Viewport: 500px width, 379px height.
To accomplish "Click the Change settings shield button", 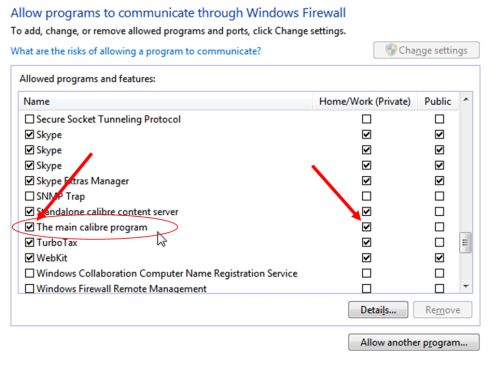I will (x=426, y=50).
